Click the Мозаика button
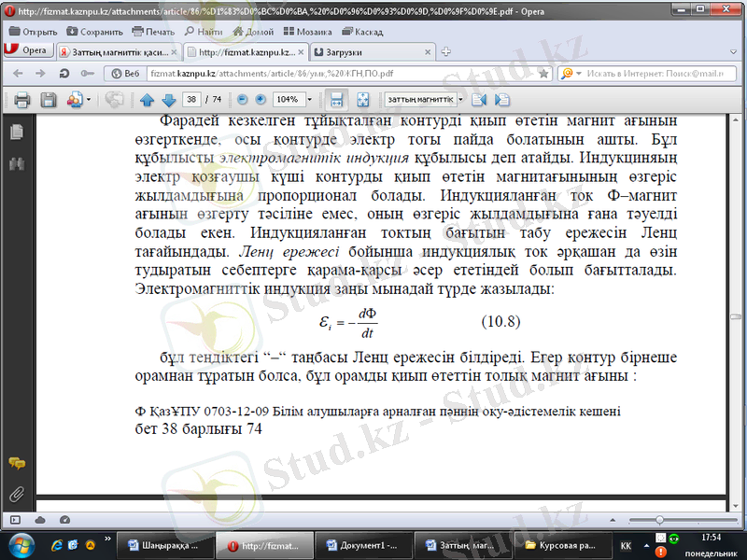The height and width of the screenshot is (560, 747). (x=307, y=32)
